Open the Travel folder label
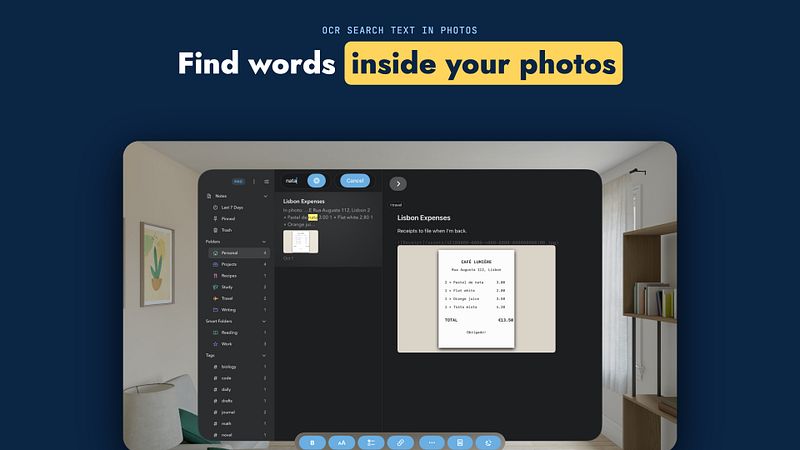 (227, 298)
